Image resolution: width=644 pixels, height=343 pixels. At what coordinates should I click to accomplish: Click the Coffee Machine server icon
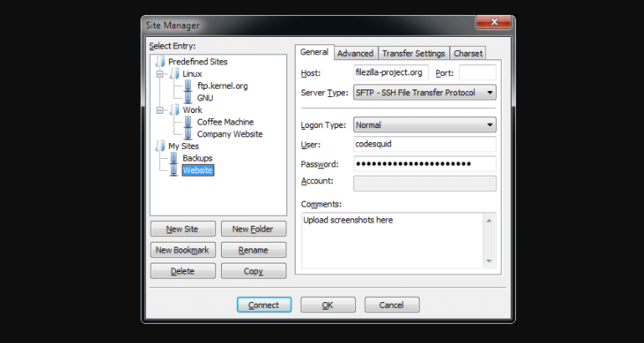(x=188, y=122)
